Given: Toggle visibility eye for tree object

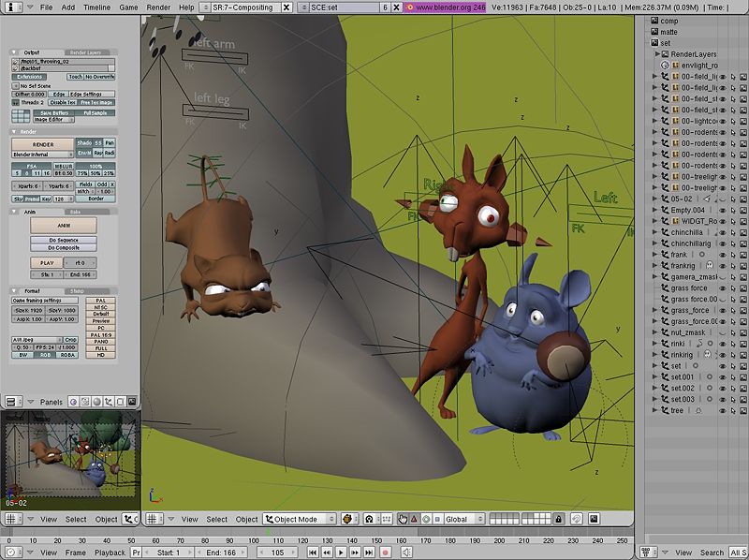Looking at the screenshot, I should pyautogui.click(x=723, y=410).
